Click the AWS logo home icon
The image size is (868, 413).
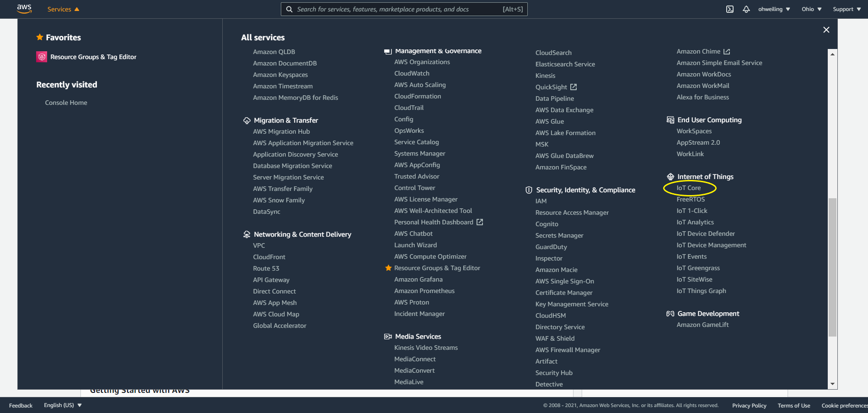[x=24, y=9]
